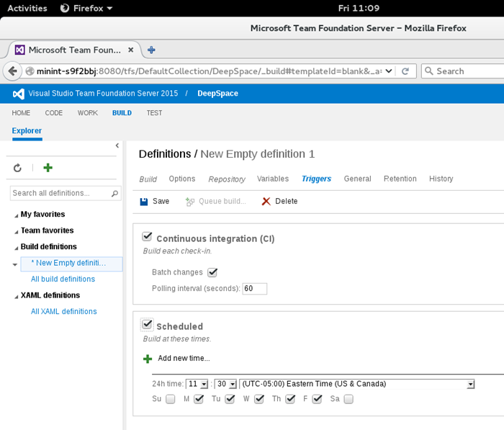Image resolution: width=504 pixels, height=430 pixels.
Task: Open the hour dropdown showing 11
Action: tap(197, 384)
